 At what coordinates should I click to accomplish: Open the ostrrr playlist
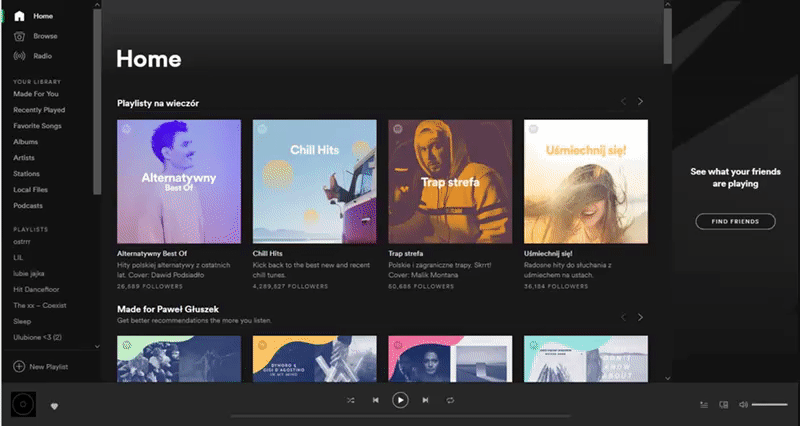[22, 241]
